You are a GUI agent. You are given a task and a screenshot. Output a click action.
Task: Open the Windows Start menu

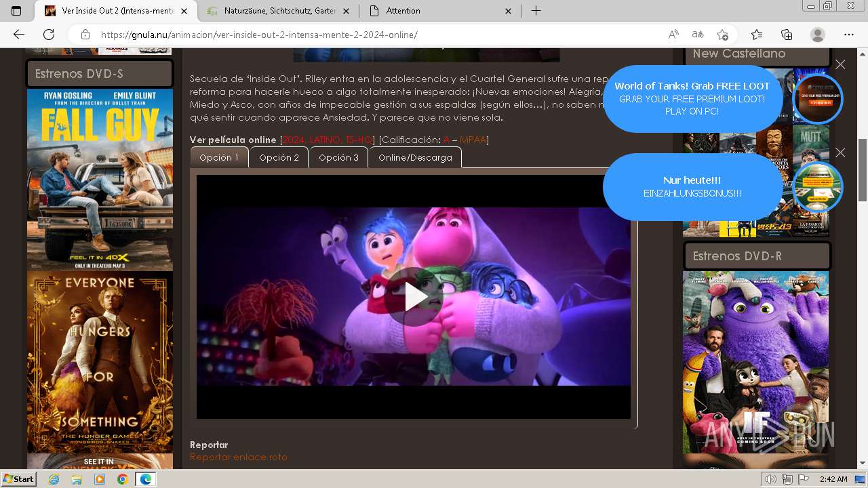pyautogui.click(x=19, y=479)
